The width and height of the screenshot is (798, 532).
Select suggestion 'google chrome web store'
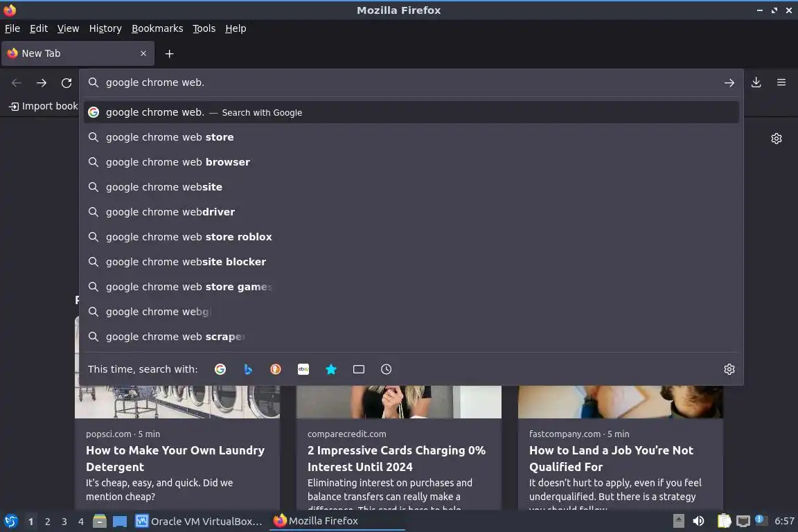(411, 137)
